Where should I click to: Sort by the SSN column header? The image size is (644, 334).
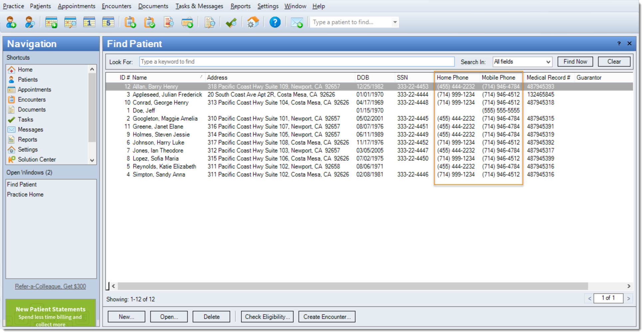coord(414,78)
